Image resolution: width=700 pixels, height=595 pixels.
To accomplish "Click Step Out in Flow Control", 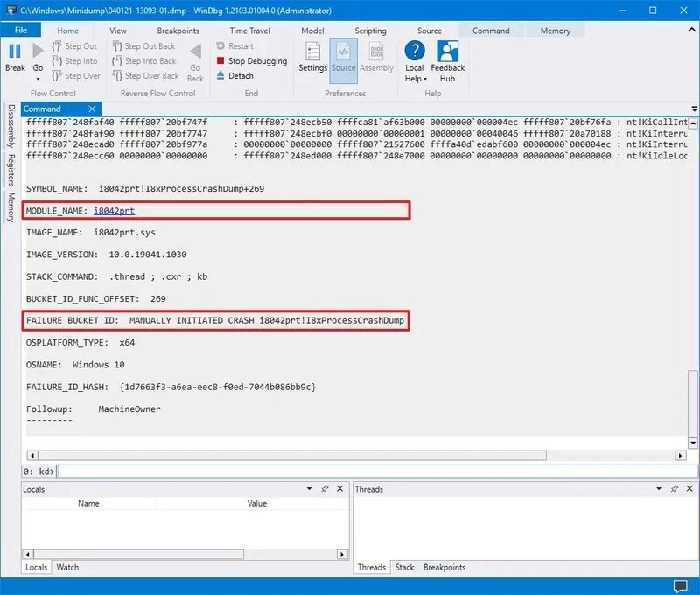I will coord(74,46).
